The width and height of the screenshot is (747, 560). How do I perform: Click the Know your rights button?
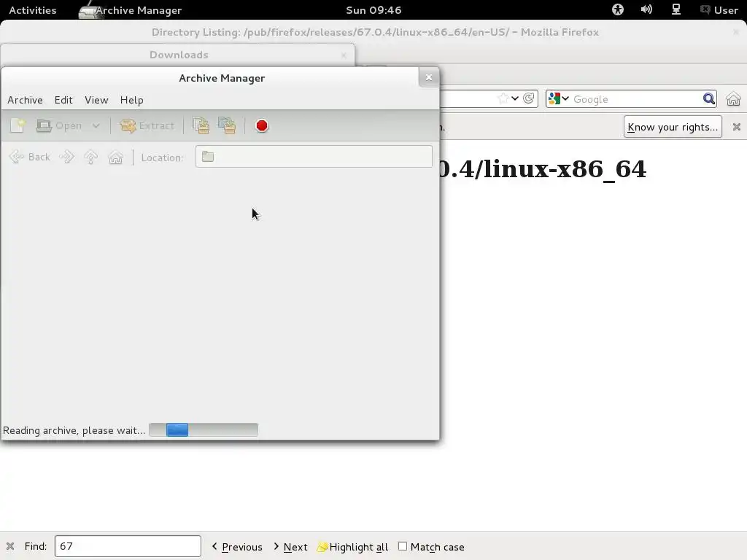673,127
